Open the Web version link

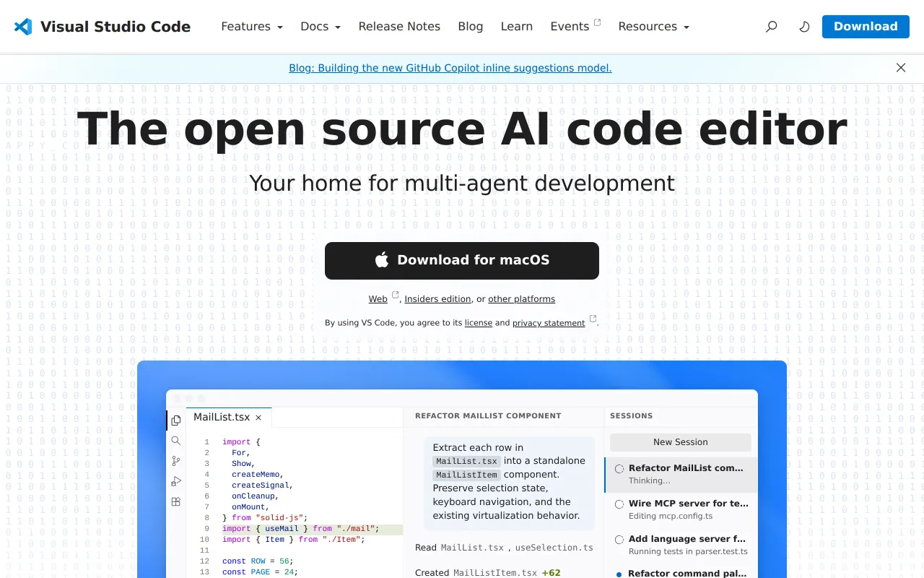point(378,299)
